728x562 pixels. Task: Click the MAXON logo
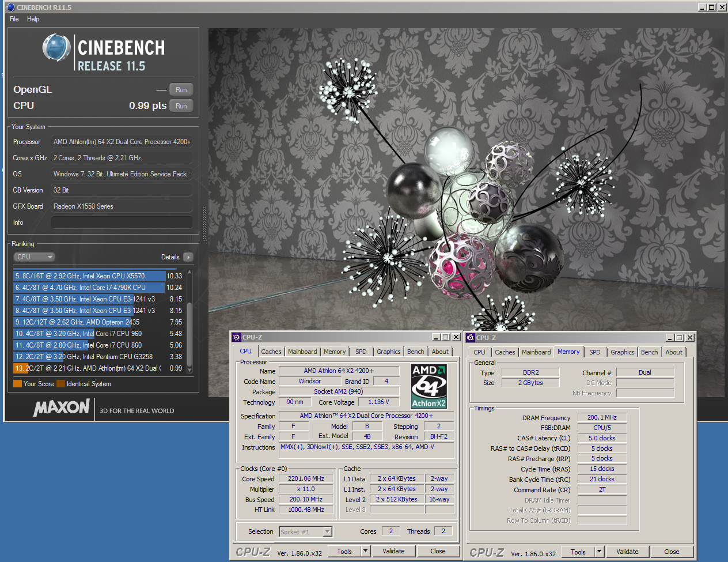(62, 408)
